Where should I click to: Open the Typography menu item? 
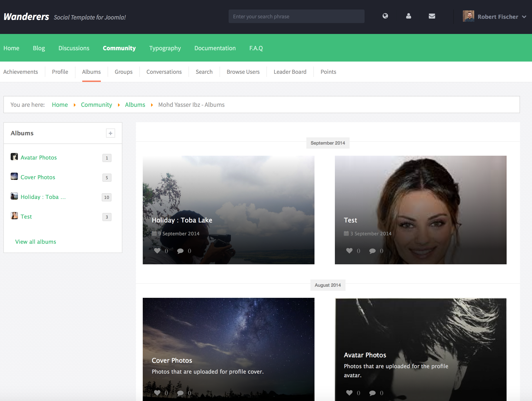tap(165, 48)
